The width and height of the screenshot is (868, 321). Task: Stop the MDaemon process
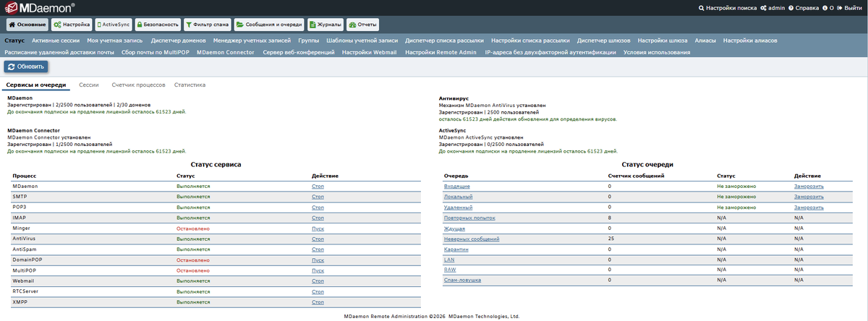[x=318, y=187]
